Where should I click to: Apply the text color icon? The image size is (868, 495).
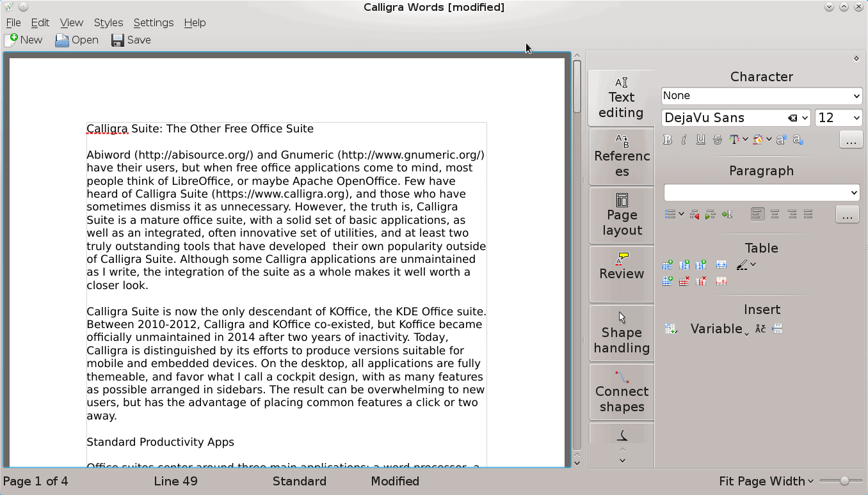(734, 139)
